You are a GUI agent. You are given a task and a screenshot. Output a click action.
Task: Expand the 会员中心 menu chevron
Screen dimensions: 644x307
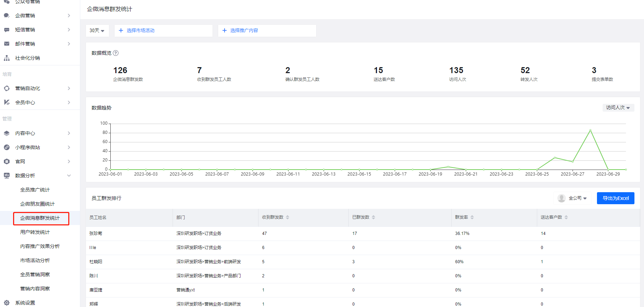pos(69,102)
